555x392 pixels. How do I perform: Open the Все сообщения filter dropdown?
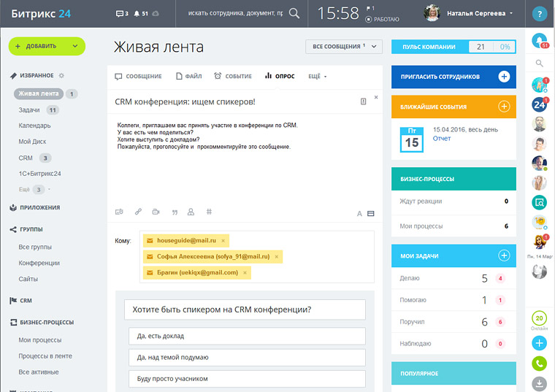344,47
